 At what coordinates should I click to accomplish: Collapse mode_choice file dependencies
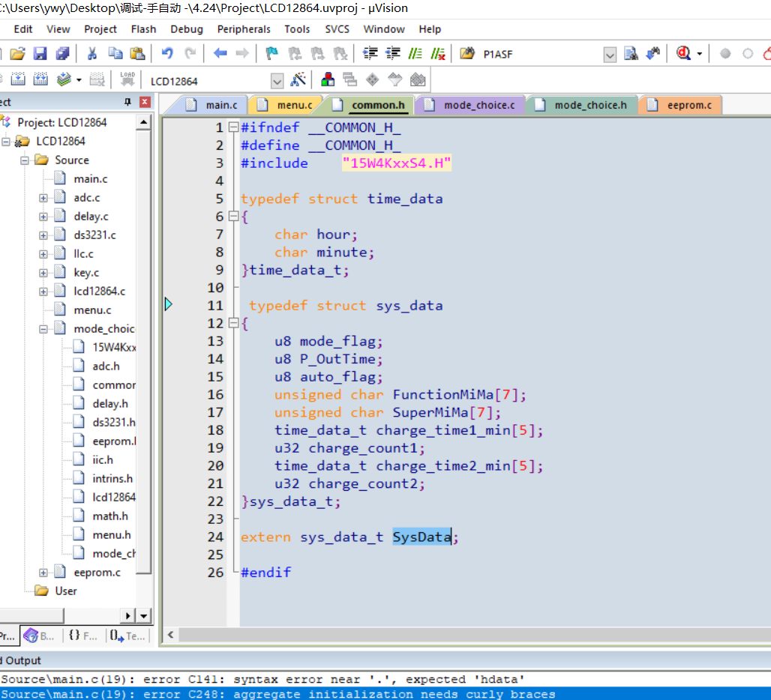tap(43, 329)
